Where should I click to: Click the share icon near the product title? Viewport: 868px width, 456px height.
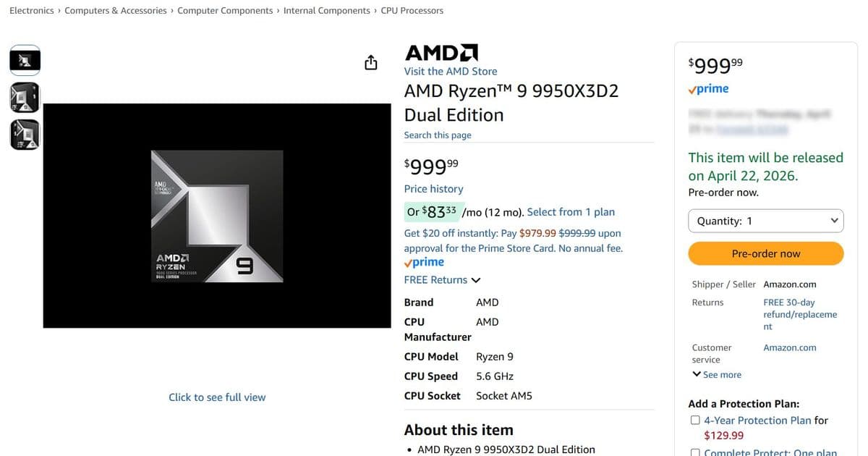tap(370, 62)
